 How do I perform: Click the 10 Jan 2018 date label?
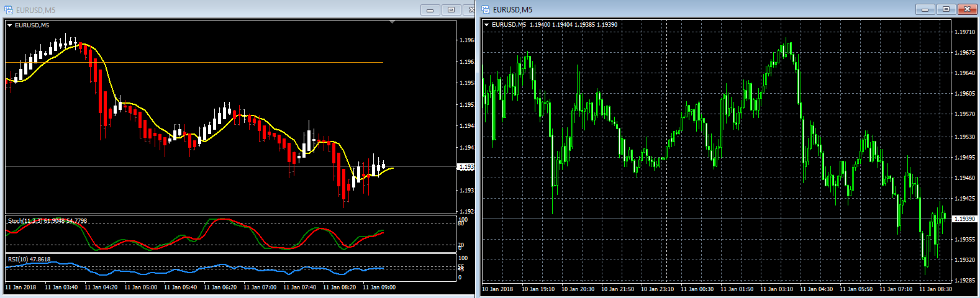point(497,289)
